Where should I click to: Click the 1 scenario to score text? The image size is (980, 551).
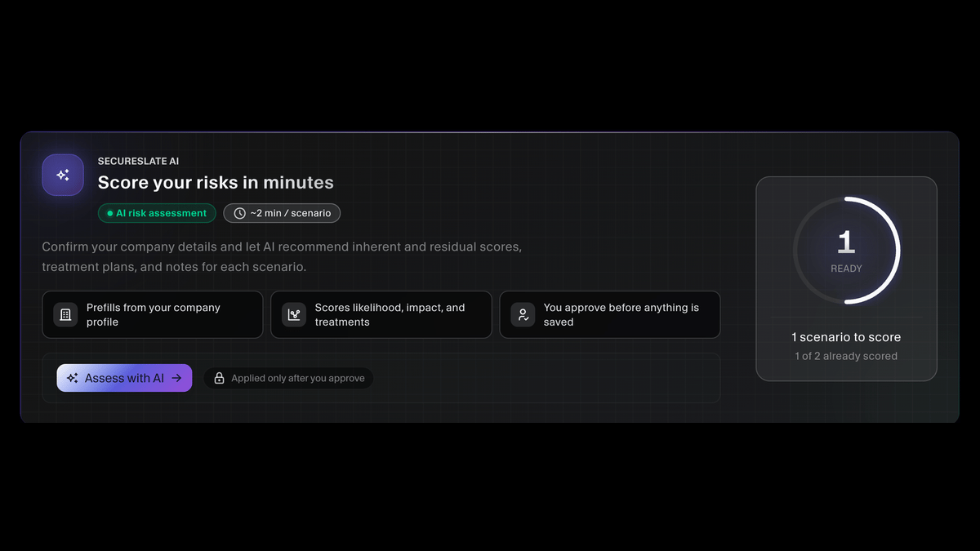[846, 337]
